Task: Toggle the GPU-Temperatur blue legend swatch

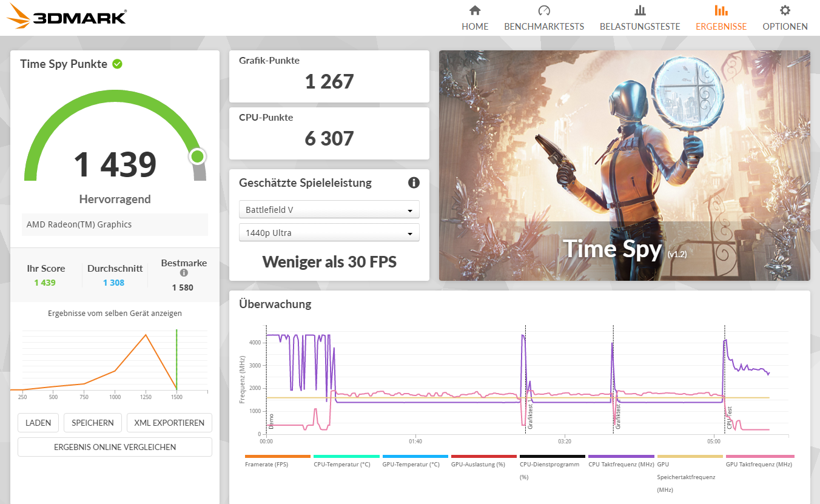Action: (415, 456)
